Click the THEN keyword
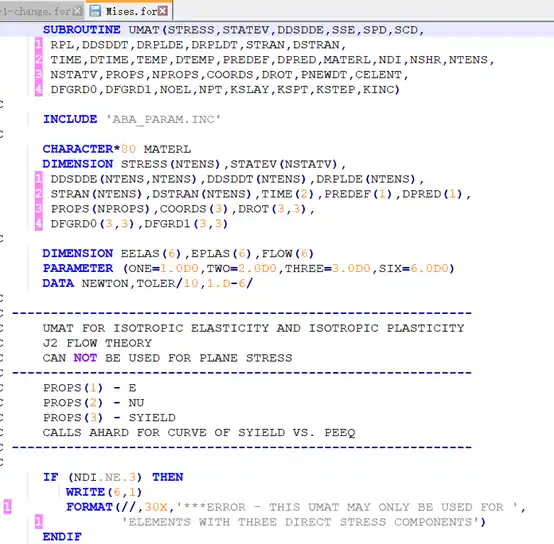Image resolution: width=554 pixels, height=544 pixels. (x=167, y=477)
